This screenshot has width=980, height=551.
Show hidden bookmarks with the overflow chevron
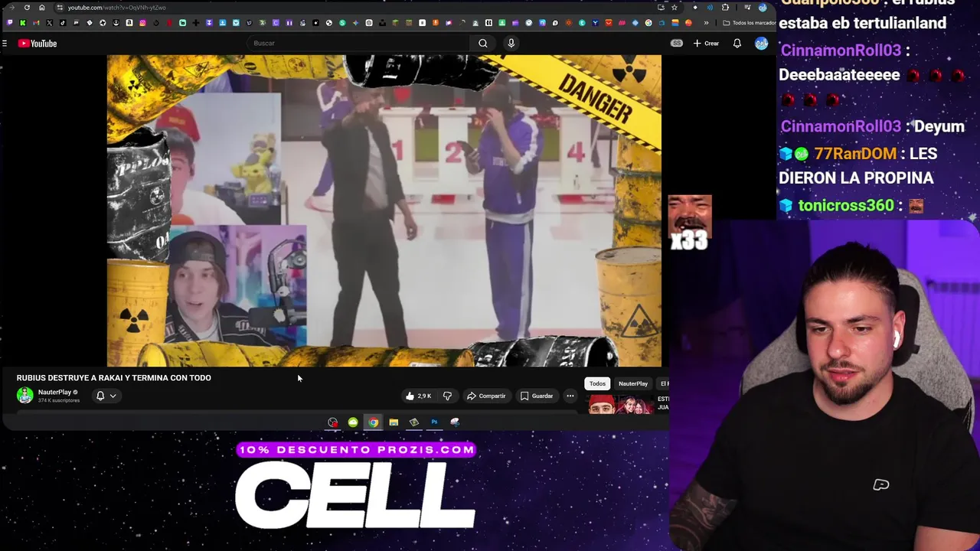point(706,23)
